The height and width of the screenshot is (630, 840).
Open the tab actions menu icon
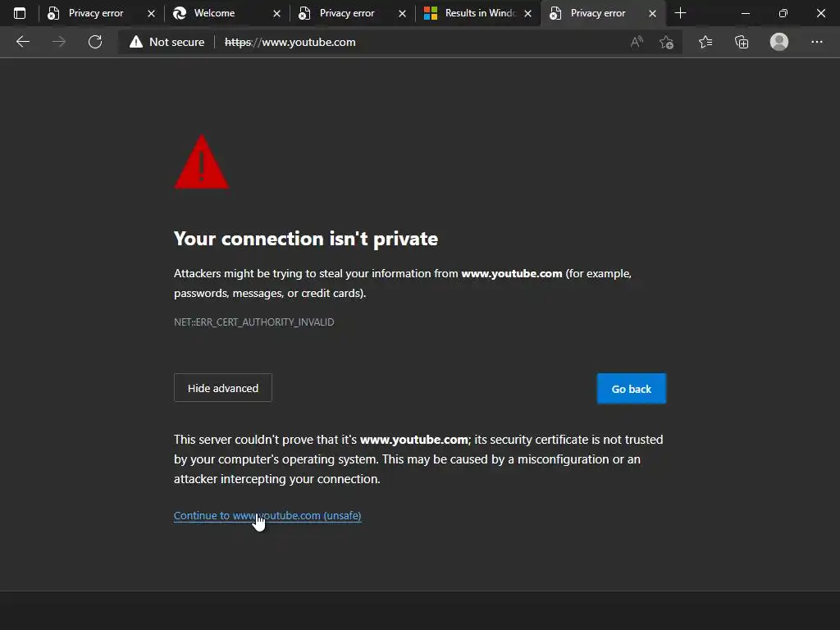(20, 13)
